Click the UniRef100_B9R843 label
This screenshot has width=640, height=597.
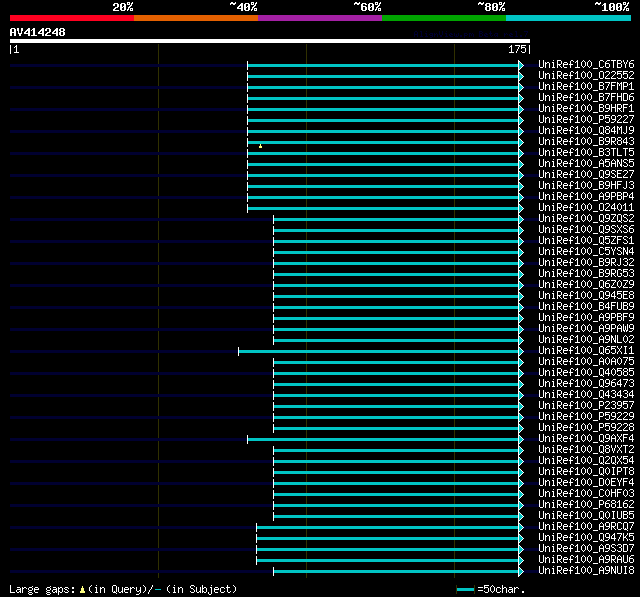[x=586, y=142]
